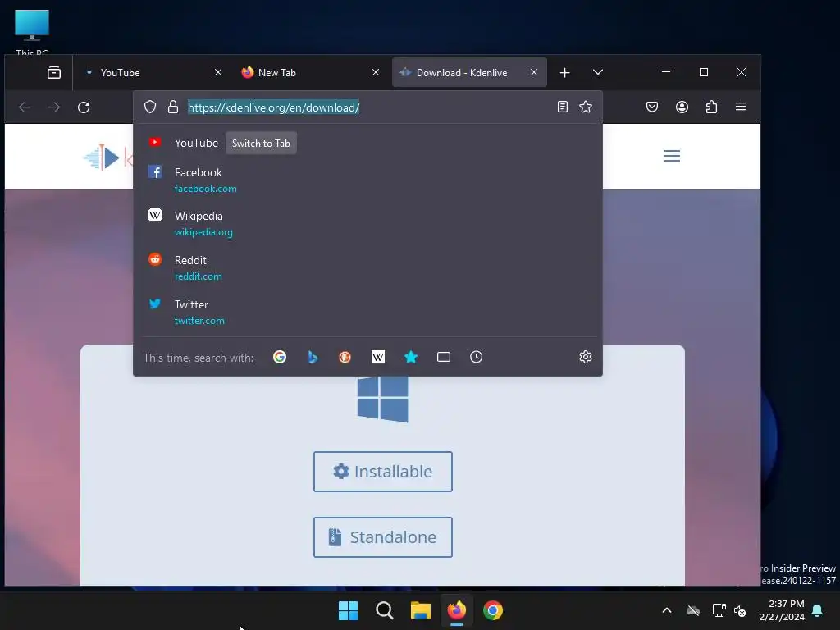Open This PC desktop icon

[32, 32]
